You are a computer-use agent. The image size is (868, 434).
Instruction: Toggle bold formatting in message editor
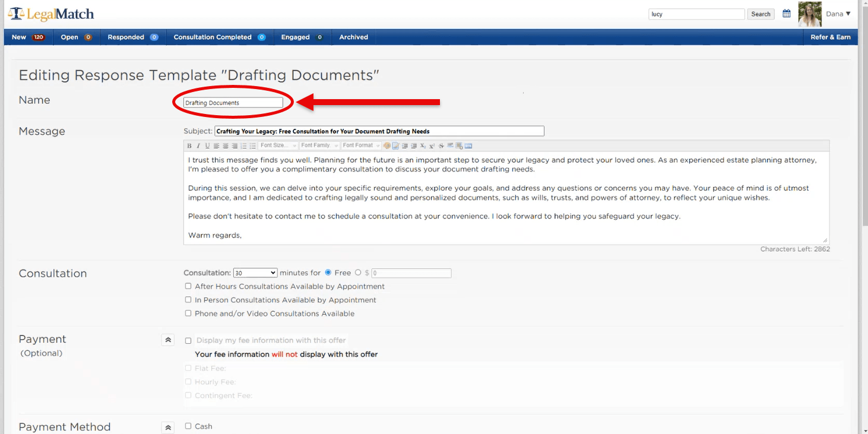tap(189, 146)
